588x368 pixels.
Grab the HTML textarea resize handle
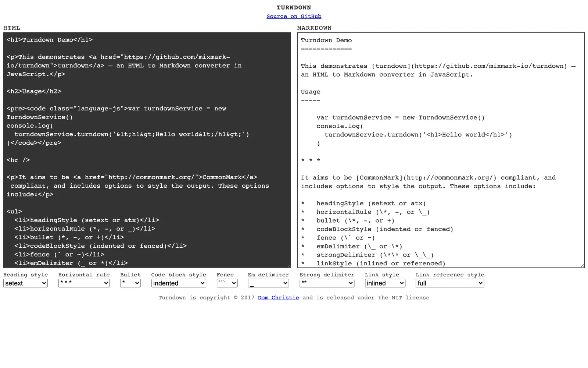pyautogui.click(x=288, y=266)
